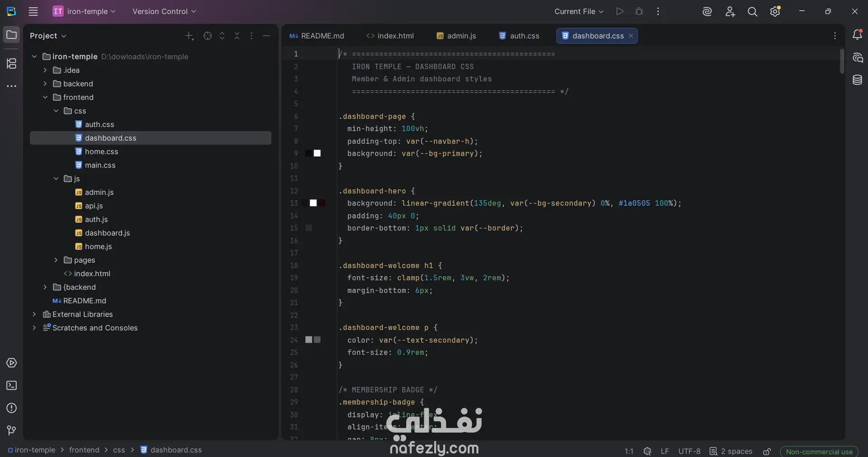Open more run actions menu
The image size is (868, 457).
pos(658,11)
